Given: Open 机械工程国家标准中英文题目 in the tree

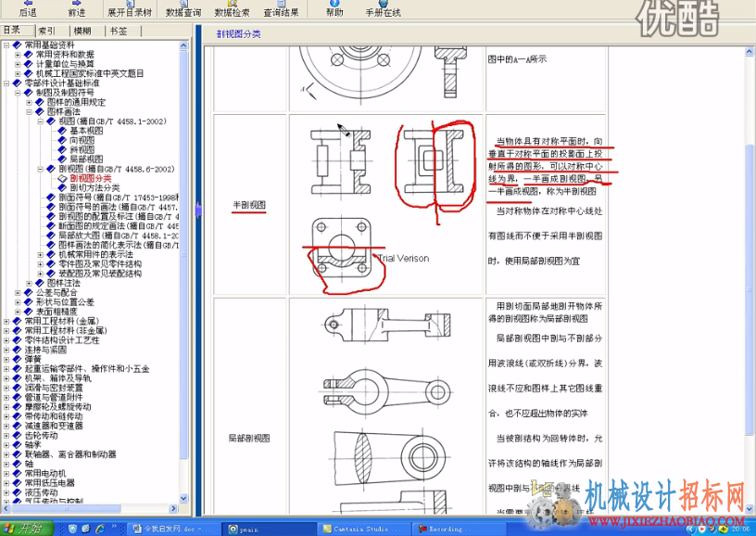Looking at the screenshot, I should tap(90, 73).
